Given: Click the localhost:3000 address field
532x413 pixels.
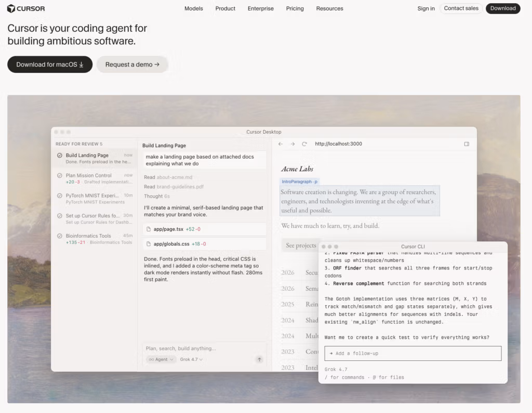Looking at the screenshot, I should (338, 144).
